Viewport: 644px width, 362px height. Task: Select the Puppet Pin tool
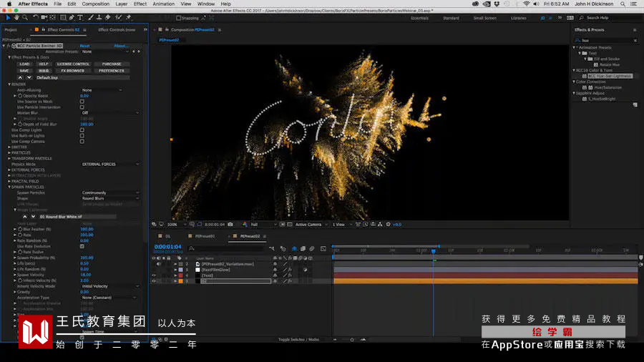[x=128, y=18]
